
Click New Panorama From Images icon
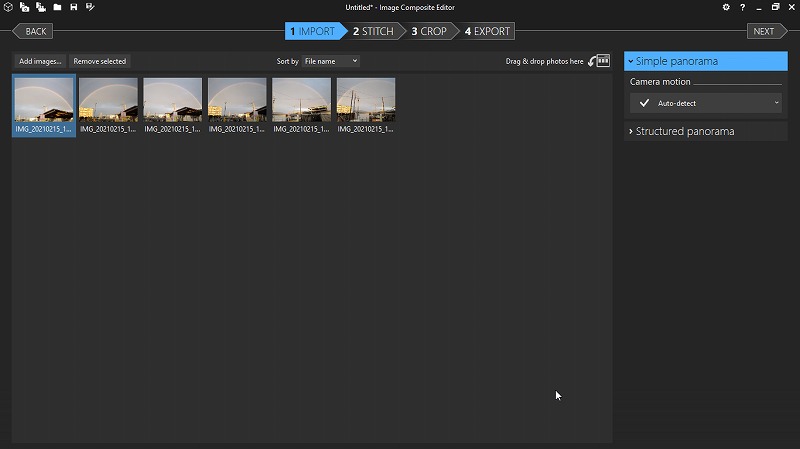coord(24,7)
